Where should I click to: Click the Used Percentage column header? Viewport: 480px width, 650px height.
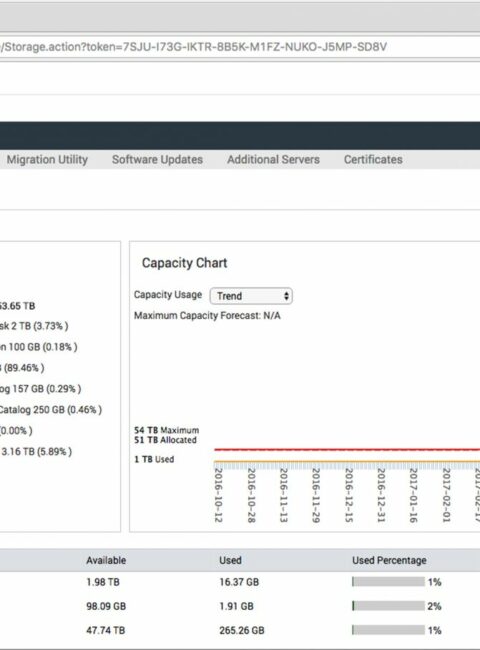pyautogui.click(x=389, y=560)
